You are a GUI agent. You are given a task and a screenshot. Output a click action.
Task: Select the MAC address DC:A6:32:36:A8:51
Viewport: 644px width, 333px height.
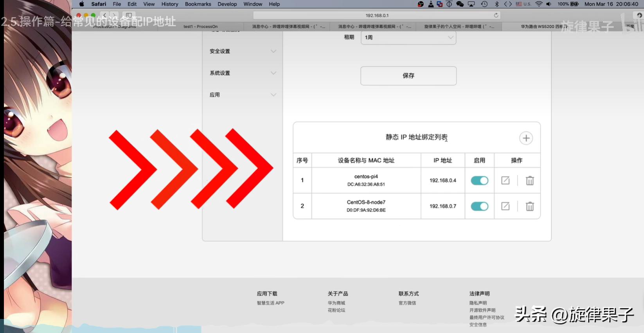(366, 184)
